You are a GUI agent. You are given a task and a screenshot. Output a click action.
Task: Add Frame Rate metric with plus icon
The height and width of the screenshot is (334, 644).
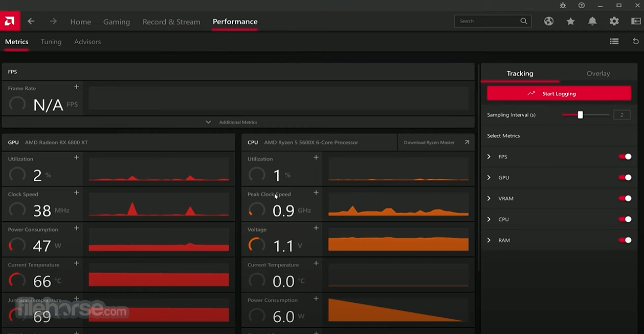(x=76, y=87)
